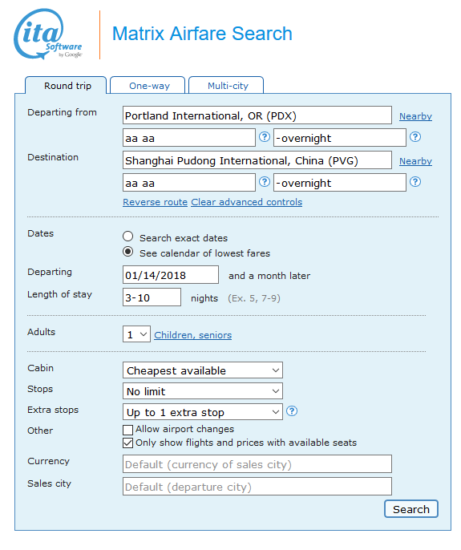Enable Allow airport changes checkbox
The width and height of the screenshot is (461, 550).
coord(128,430)
